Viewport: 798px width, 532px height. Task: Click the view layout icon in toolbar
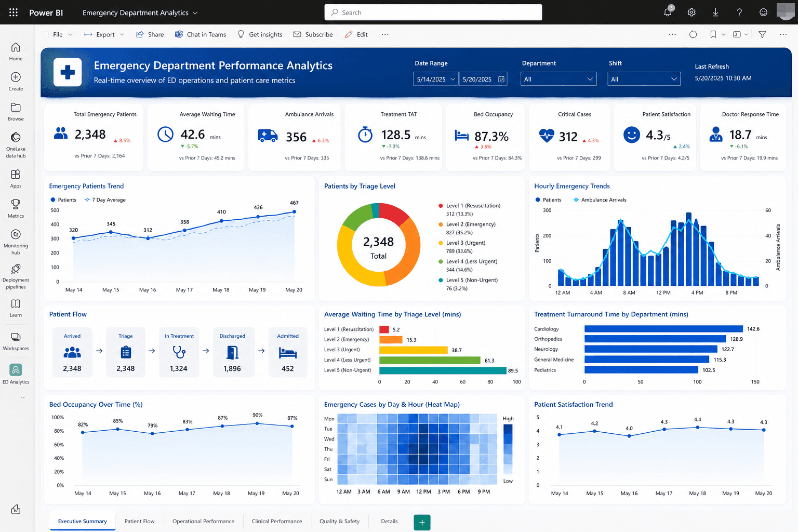(x=737, y=34)
